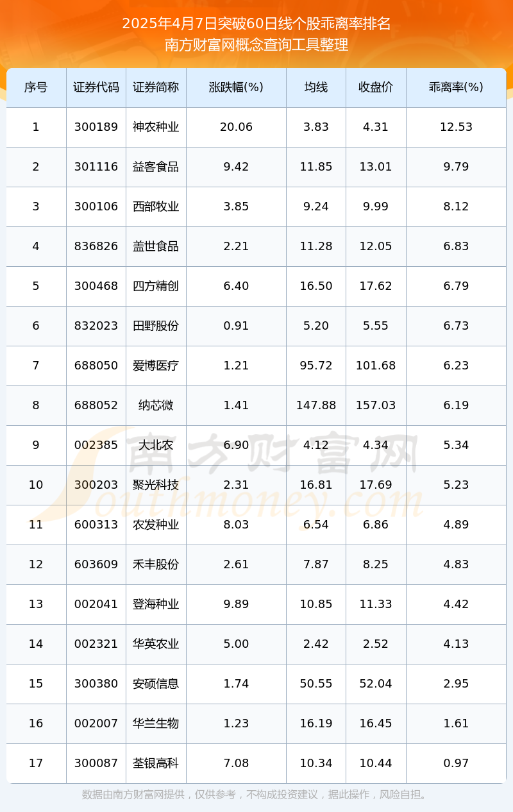Select stock name 荃银高科
The width and height of the screenshot is (513, 812).
click(156, 763)
